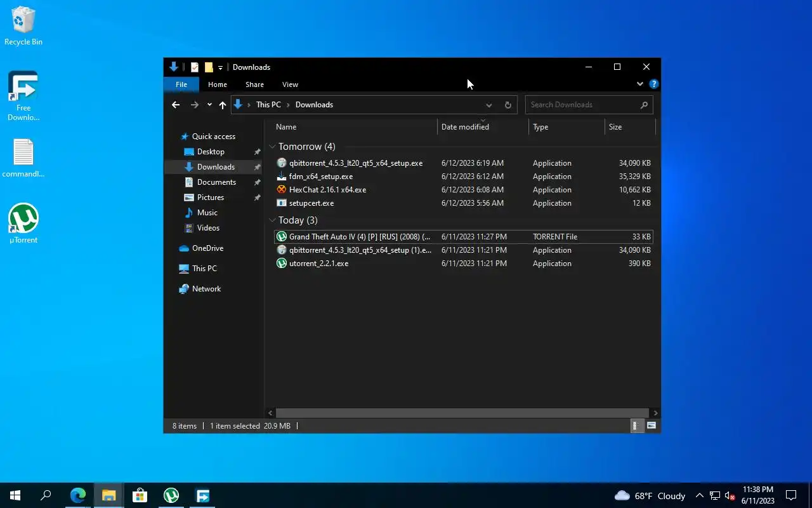Viewport: 812px width, 508px height.
Task: Select setupcert.exe file
Action: pyautogui.click(x=464, y=203)
